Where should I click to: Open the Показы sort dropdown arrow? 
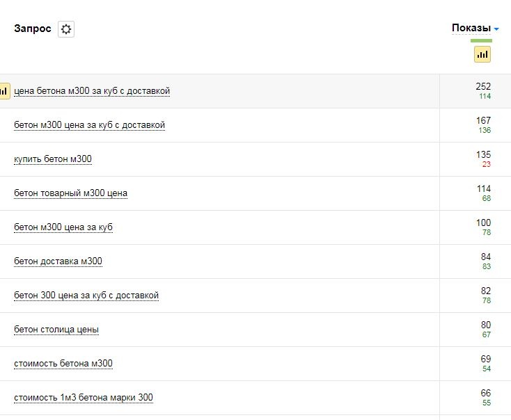pyautogui.click(x=496, y=29)
